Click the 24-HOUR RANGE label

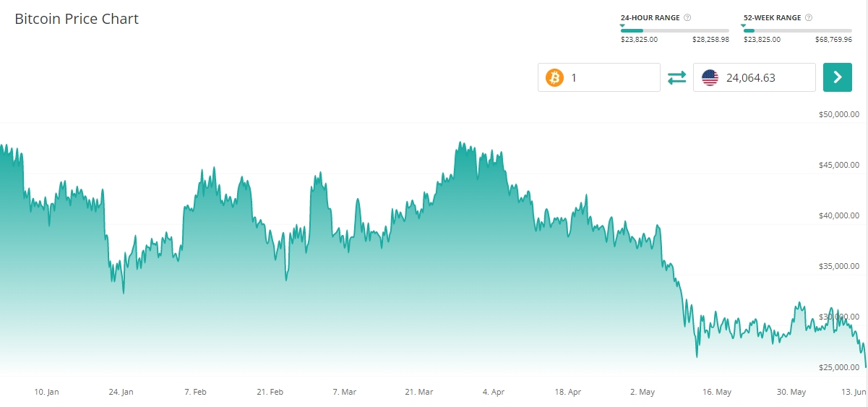[x=650, y=17]
